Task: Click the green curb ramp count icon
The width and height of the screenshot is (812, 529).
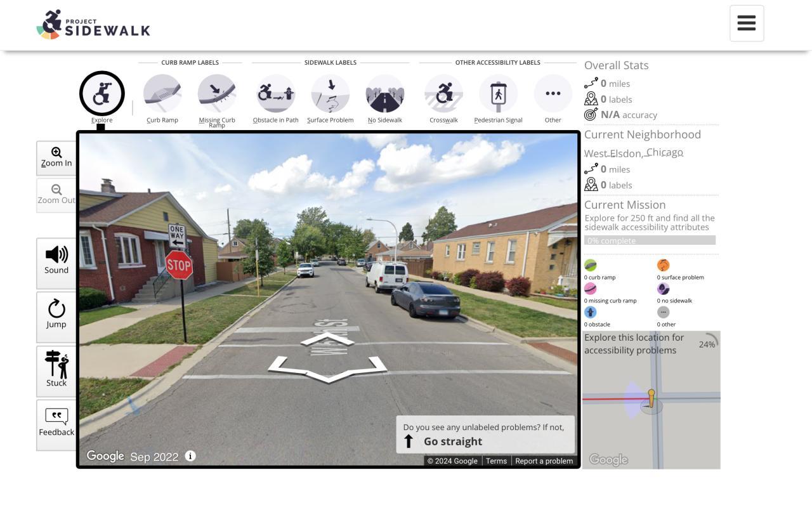Action: point(591,265)
